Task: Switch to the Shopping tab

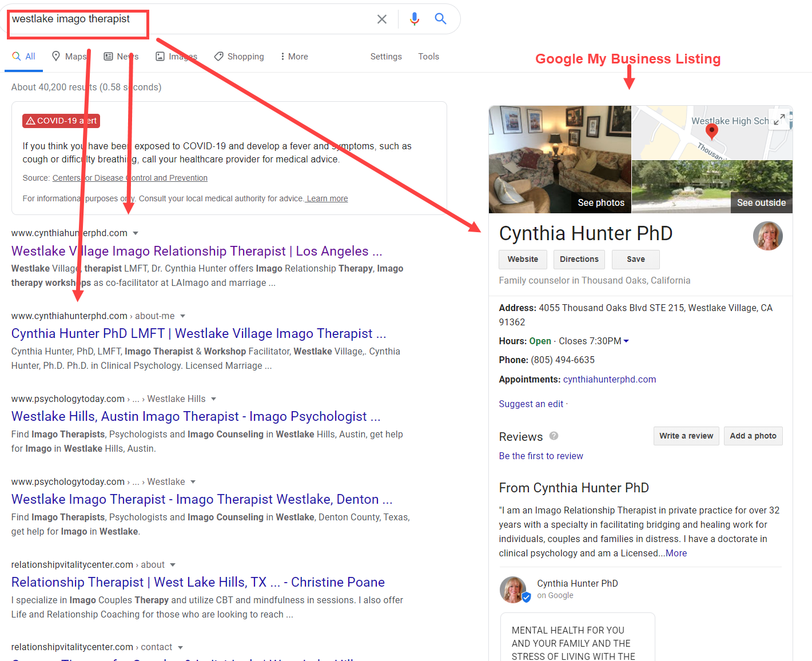Action: click(239, 57)
